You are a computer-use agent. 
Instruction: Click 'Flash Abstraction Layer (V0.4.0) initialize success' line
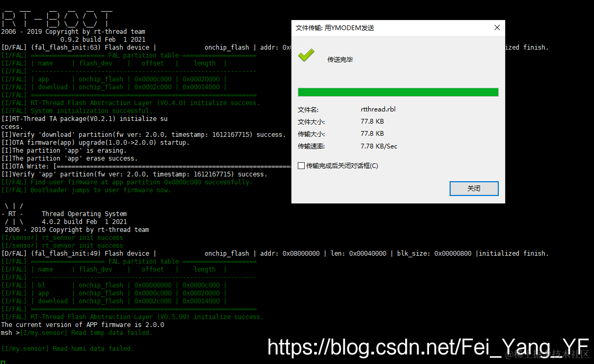coord(131,103)
